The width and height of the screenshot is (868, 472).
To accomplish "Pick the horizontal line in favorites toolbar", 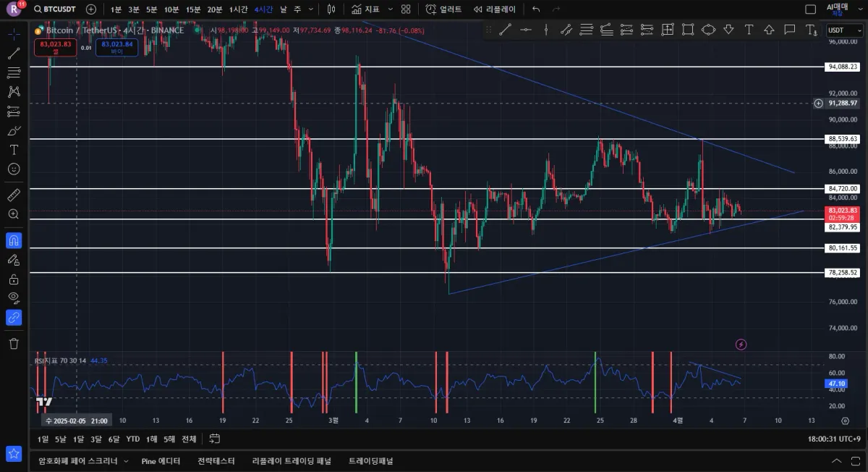I will click(526, 30).
